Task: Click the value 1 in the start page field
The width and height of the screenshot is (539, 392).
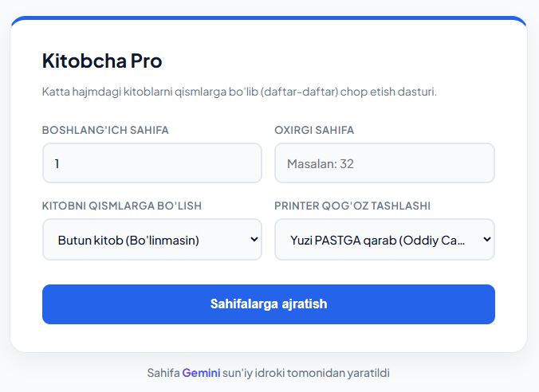Action: 57,163
